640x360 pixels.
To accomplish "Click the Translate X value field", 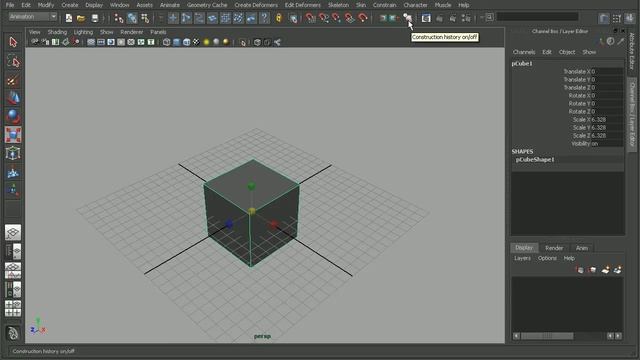I will pos(607,71).
